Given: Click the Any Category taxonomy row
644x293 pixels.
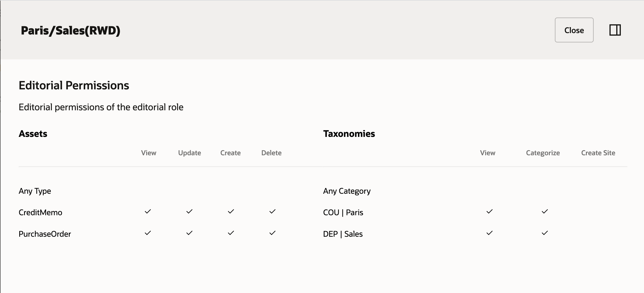Looking at the screenshot, I should [x=347, y=191].
